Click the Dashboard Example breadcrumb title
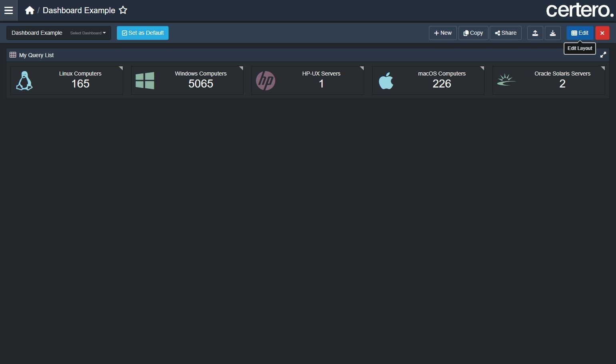This screenshot has height=364, width=616. coord(79,10)
